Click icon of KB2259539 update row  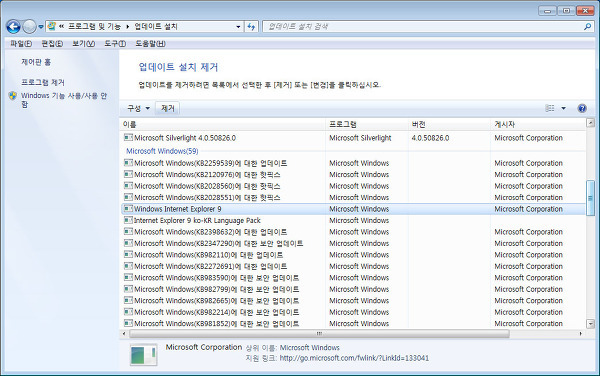(128, 163)
